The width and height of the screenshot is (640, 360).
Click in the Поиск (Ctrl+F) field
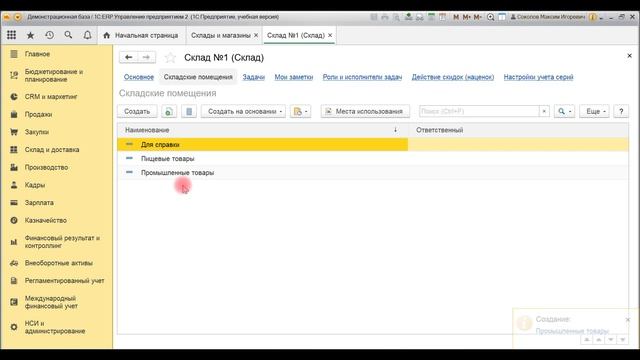(479, 111)
